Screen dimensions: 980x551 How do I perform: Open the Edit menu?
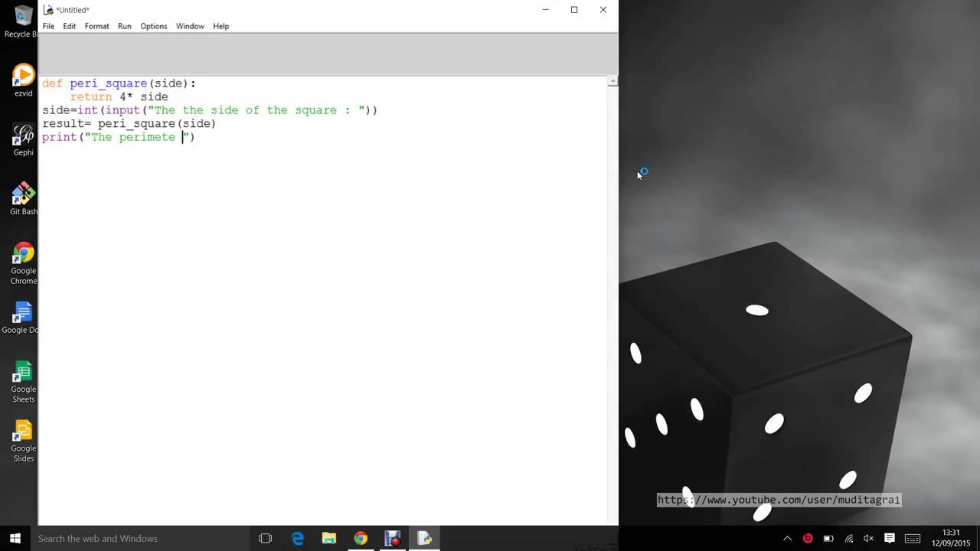coord(70,26)
